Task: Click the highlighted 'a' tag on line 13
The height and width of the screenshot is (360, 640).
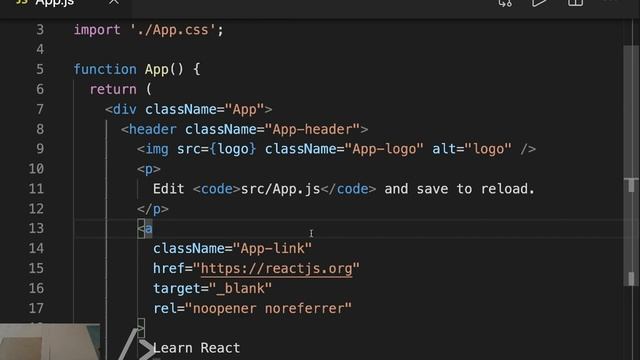Action: click(x=149, y=229)
